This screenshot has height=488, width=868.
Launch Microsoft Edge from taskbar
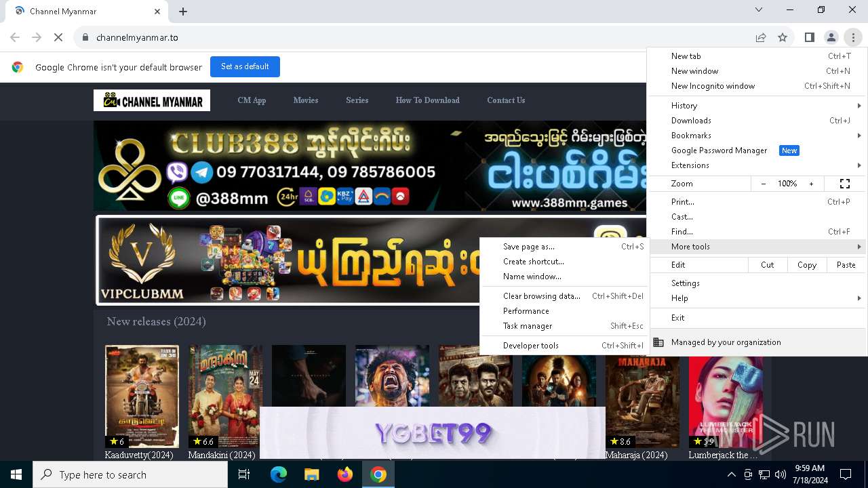point(279,474)
